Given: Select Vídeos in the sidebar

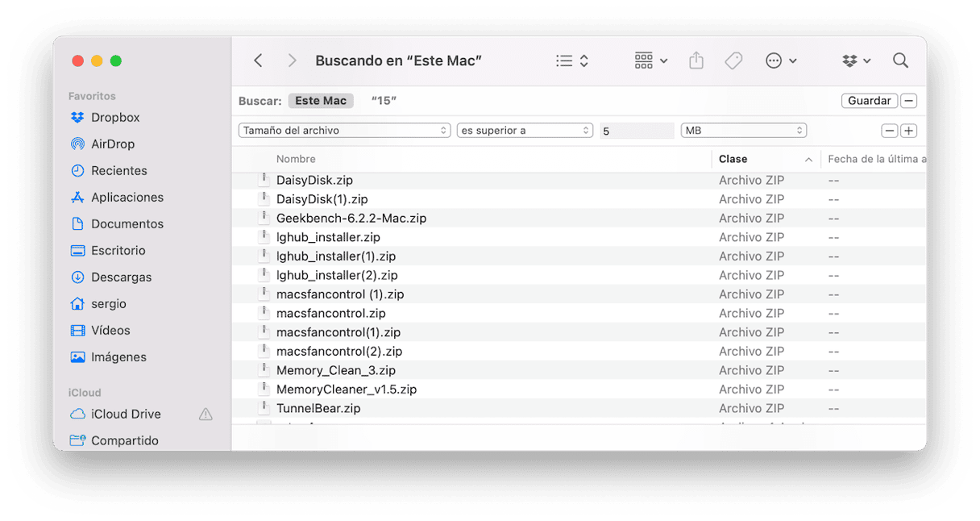Looking at the screenshot, I should click(x=111, y=330).
